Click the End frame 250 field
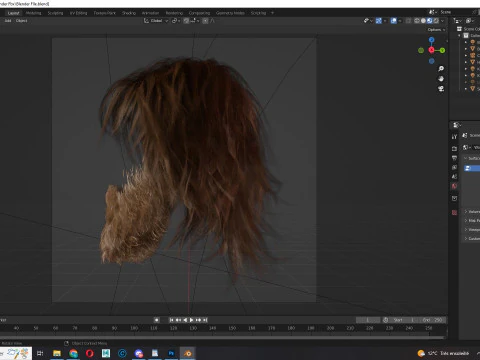This screenshot has width=480, height=360. pos(432,320)
